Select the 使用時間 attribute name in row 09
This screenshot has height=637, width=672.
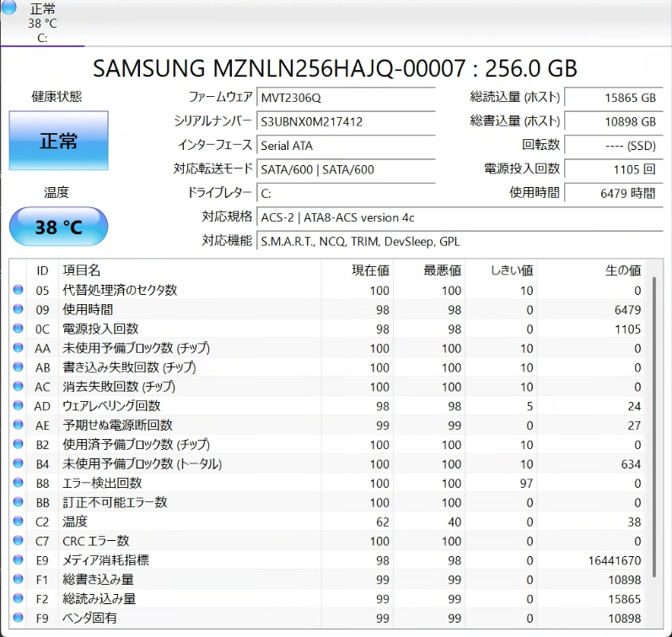[88, 309]
